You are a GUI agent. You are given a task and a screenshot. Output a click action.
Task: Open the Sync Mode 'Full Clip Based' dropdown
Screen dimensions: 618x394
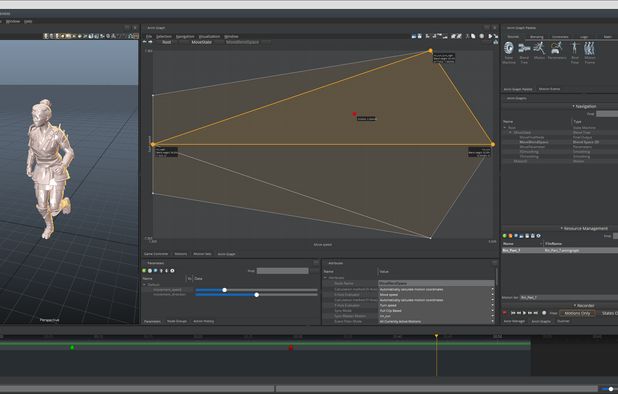point(436,310)
